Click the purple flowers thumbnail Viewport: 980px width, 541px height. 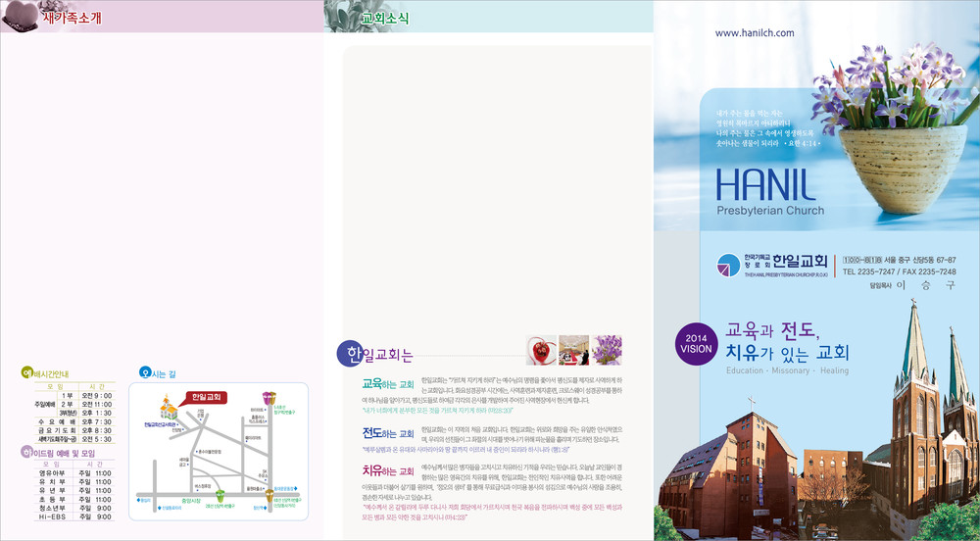coord(607,349)
